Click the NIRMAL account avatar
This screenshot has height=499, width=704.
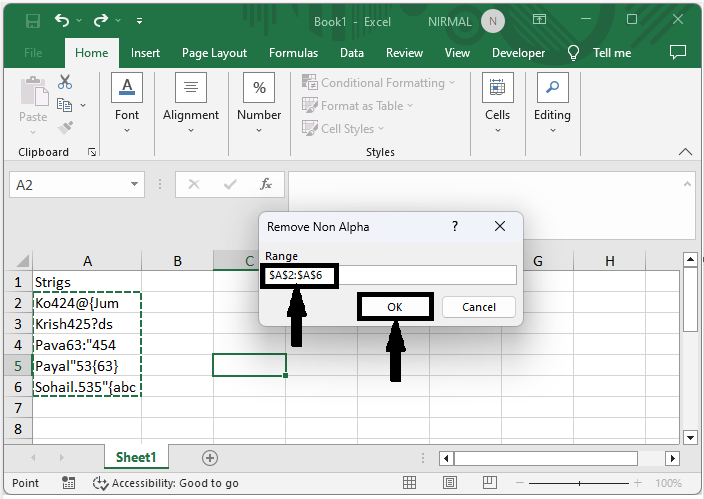tap(493, 22)
